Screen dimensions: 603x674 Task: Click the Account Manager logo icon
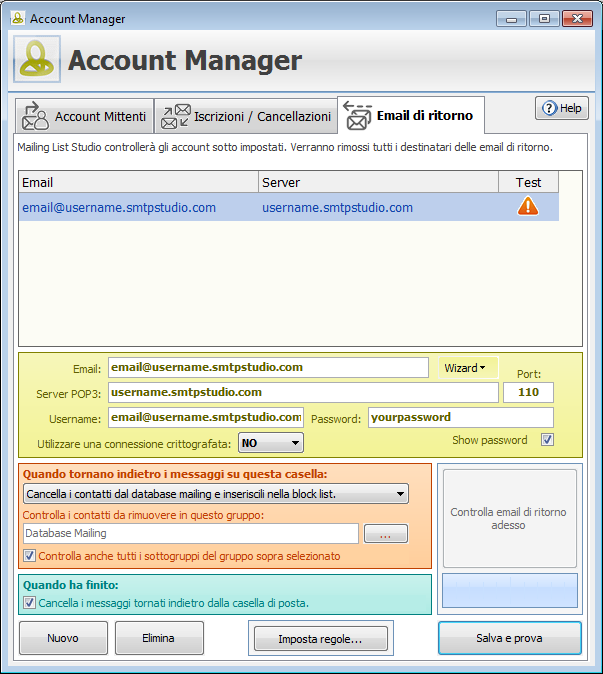tap(37, 60)
